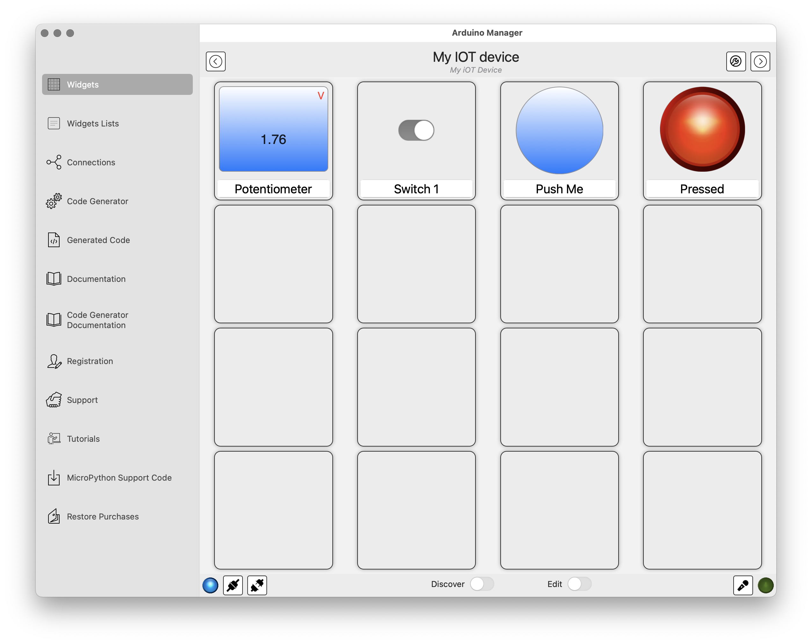Click the connect plug icon
This screenshot has height=644, width=812.
click(233, 585)
